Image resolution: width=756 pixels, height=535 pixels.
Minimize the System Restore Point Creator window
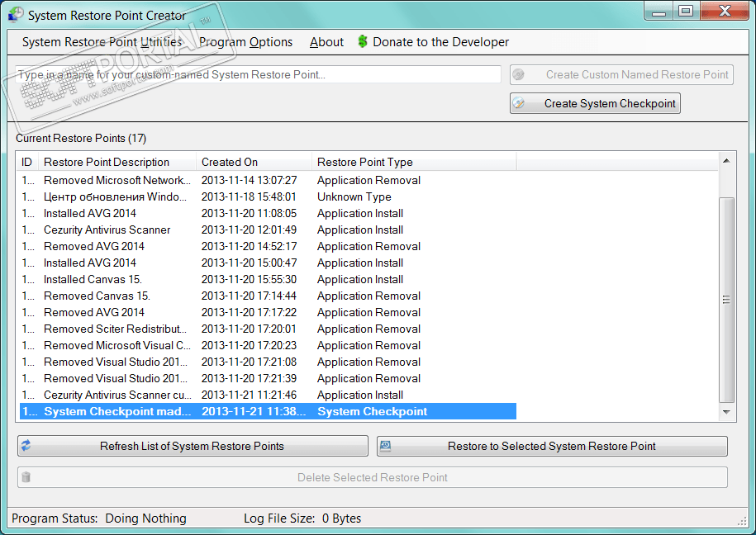pyautogui.click(x=659, y=11)
